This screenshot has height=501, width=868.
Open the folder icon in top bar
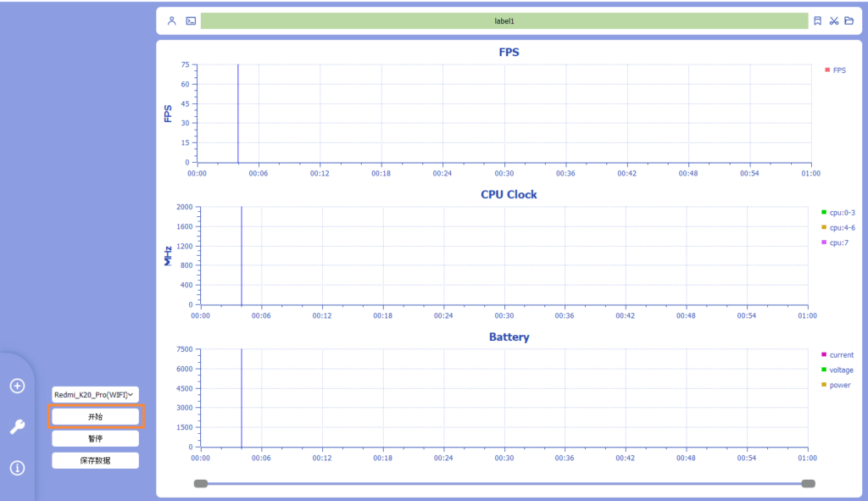849,20
